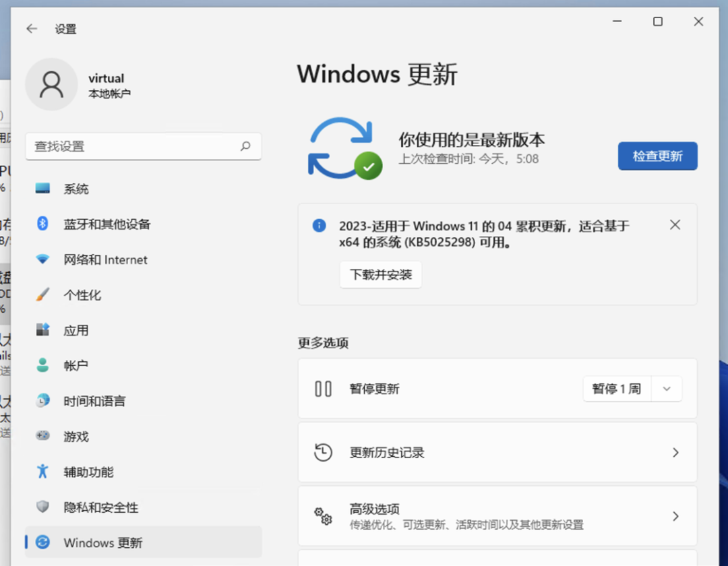Click the 辅助功能 accessibility icon
The image size is (728, 566).
(x=42, y=472)
